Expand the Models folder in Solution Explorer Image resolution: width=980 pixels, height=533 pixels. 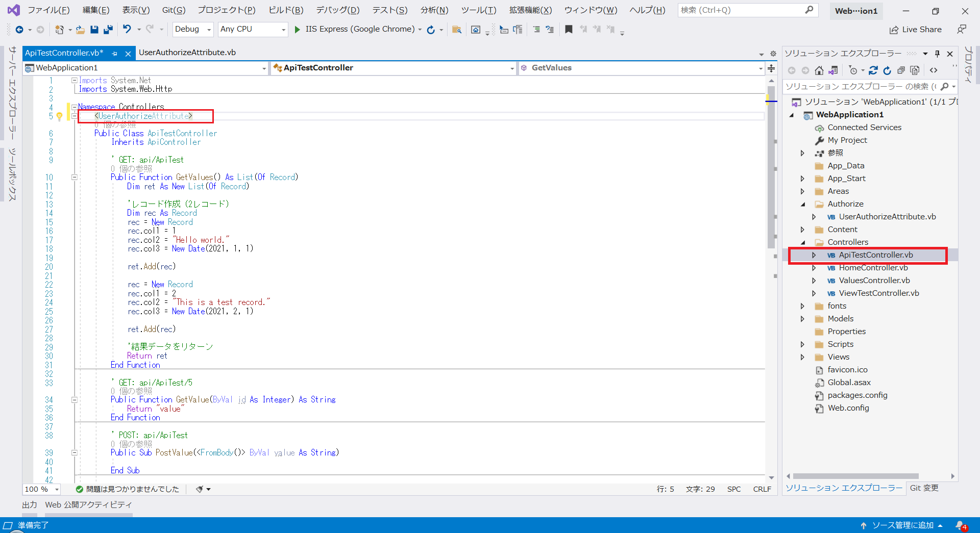click(x=802, y=318)
